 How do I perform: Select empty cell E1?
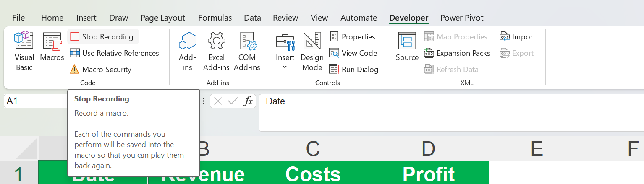click(537, 173)
